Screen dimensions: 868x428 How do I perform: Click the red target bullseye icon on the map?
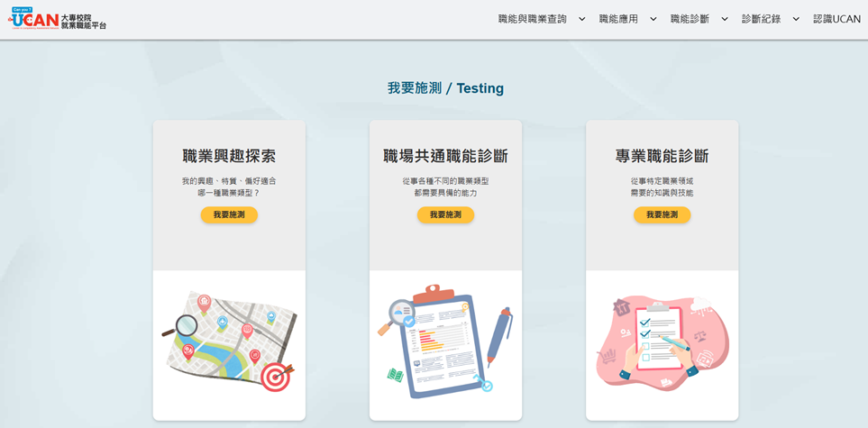tap(276, 377)
